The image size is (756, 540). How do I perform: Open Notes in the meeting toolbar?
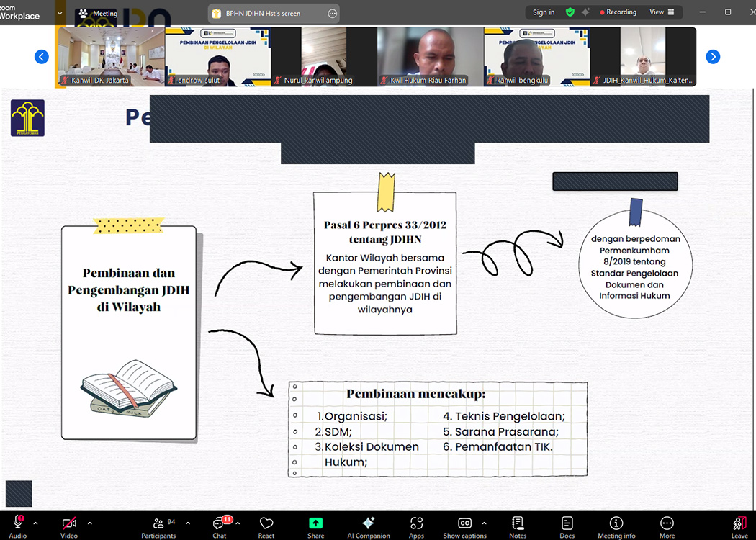click(x=518, y=524)
